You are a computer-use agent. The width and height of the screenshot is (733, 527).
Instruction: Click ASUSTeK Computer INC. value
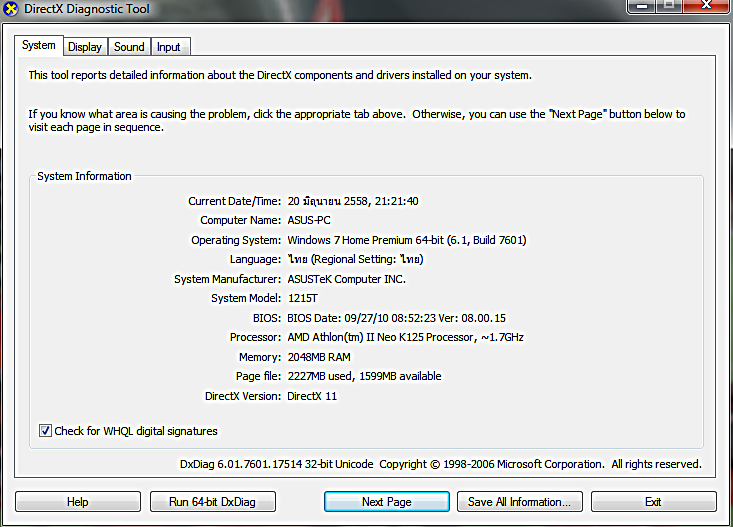pyautogui.click(x=346, y=279)
